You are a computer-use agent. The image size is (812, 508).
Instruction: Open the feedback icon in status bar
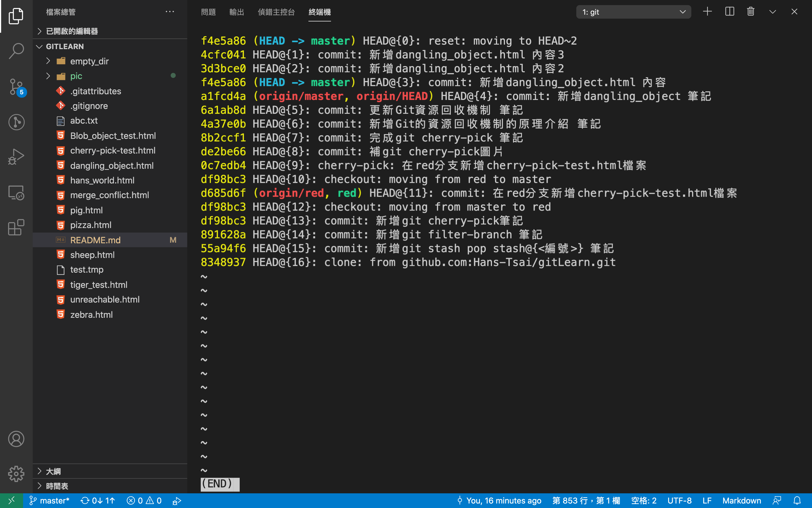[x=777, y=501]
